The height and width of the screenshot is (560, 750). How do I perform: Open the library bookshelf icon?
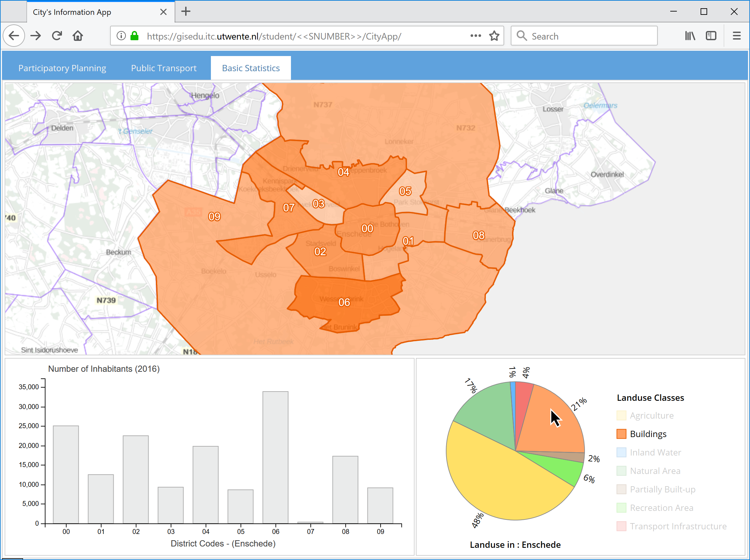(690, 36)
